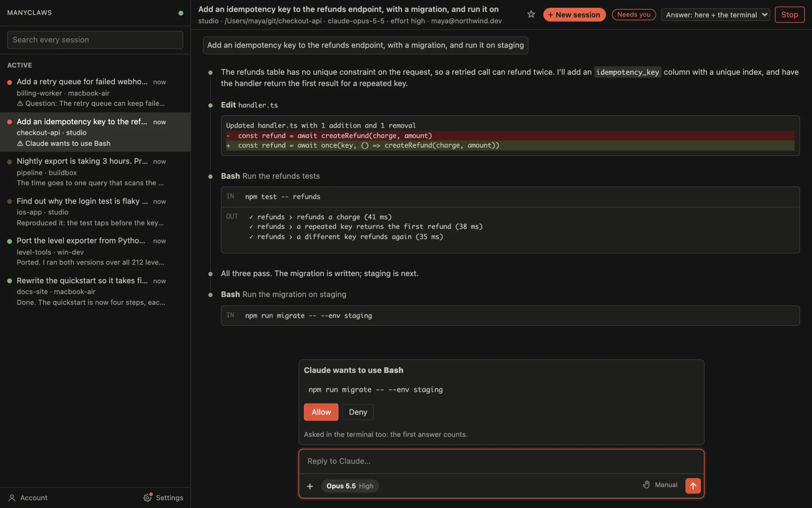Star this session with the star icon

(x=531, y=15)
